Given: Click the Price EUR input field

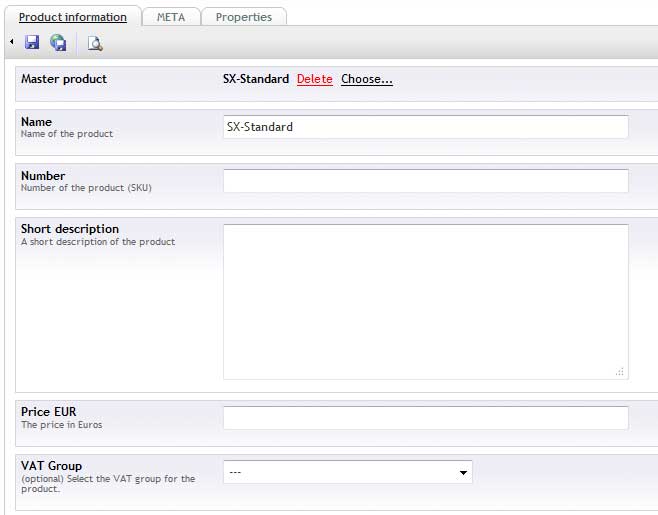Looking at the screenshot, I should point(426,418).
